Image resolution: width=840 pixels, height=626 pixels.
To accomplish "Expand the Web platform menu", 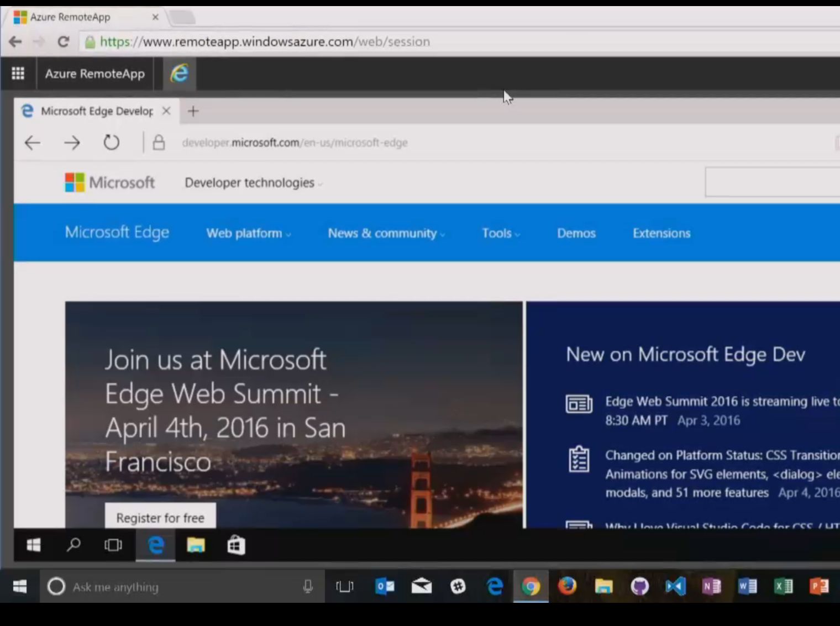I will coord(248,233).
